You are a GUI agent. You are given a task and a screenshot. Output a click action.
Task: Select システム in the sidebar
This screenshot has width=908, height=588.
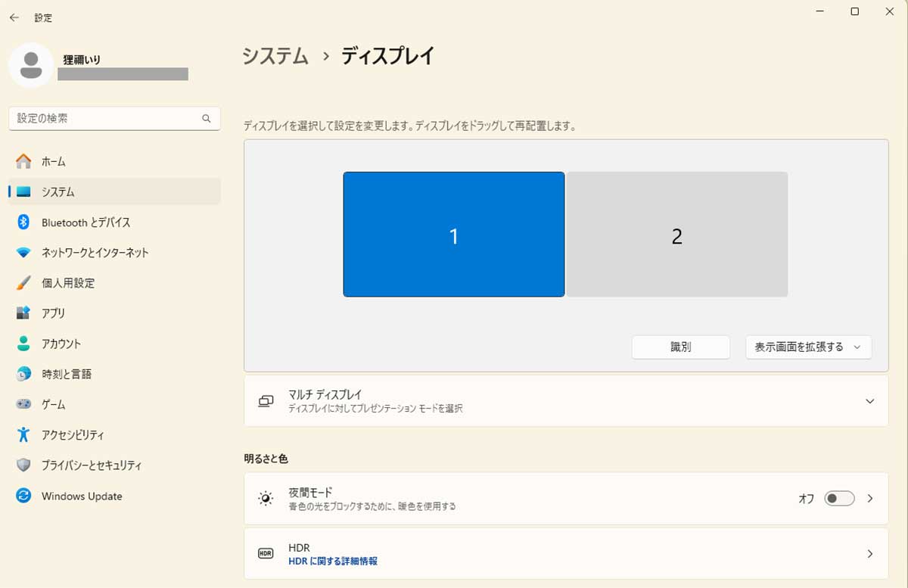[114, 192]
